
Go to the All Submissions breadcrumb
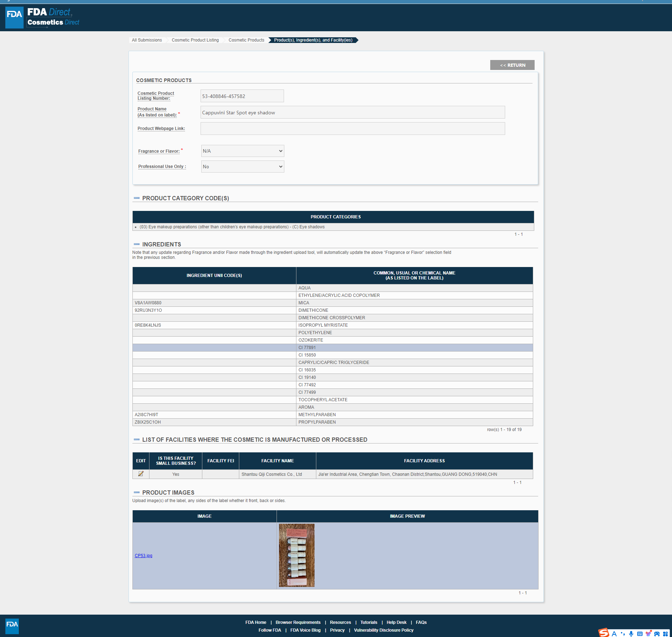(x=147, y=40)
